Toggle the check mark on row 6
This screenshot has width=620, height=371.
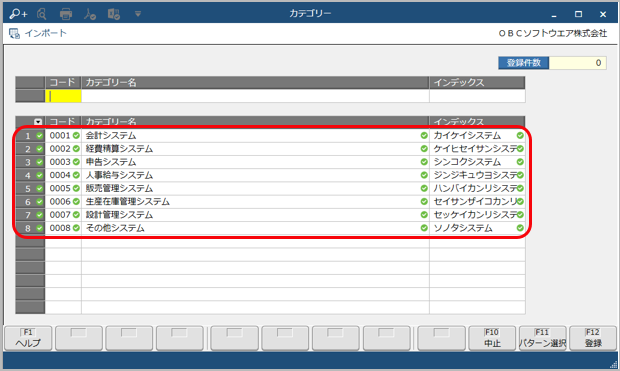tap(40, 201)
